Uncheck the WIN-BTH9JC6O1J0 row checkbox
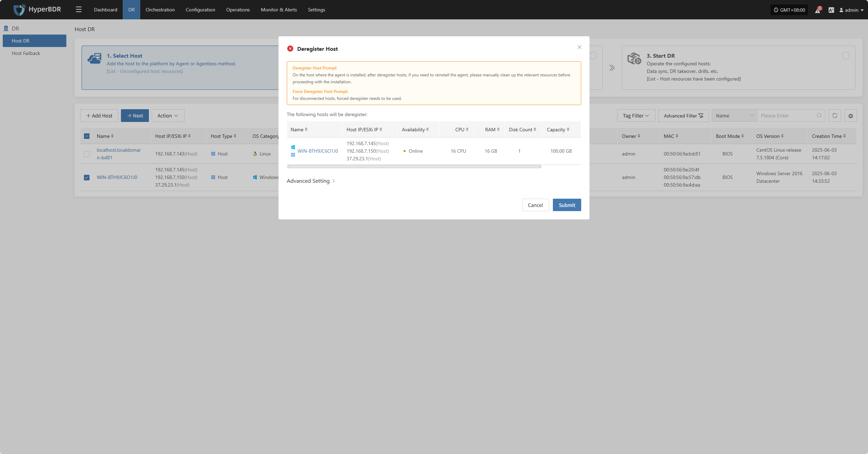Image resolution: width=868 pixels, height=454 pixels. pos(87,178)
